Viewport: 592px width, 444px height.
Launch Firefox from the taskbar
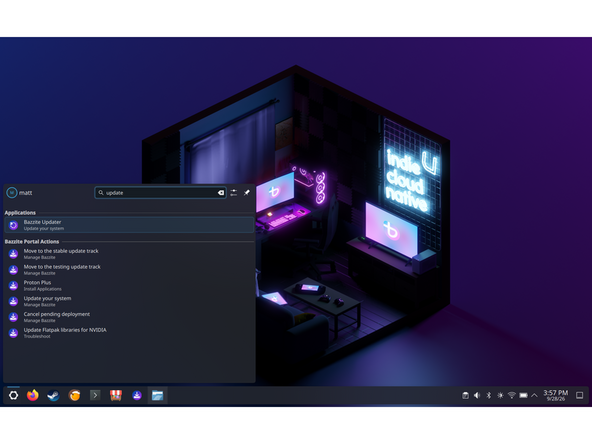pos(33,395)
